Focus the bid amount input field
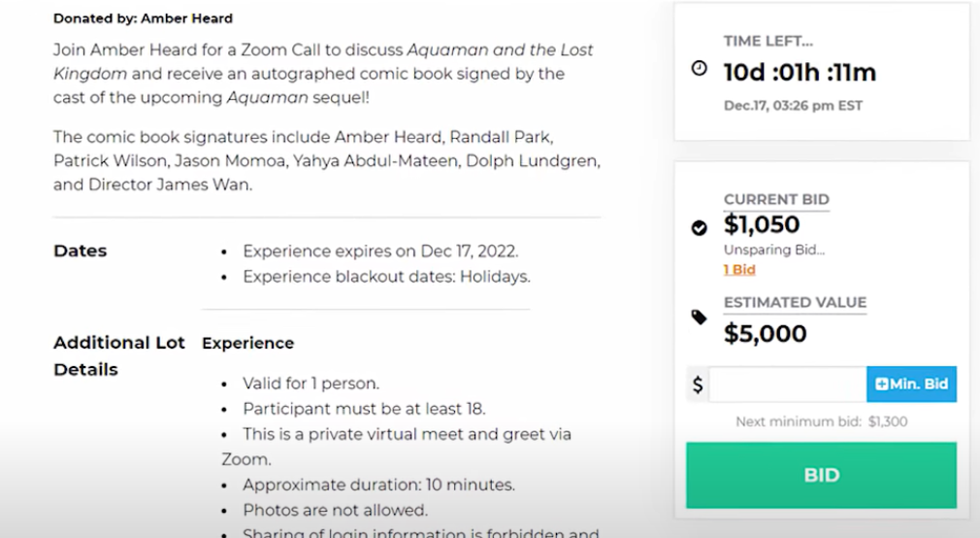This screenshot has height=538, width=980. click(788, 385)
